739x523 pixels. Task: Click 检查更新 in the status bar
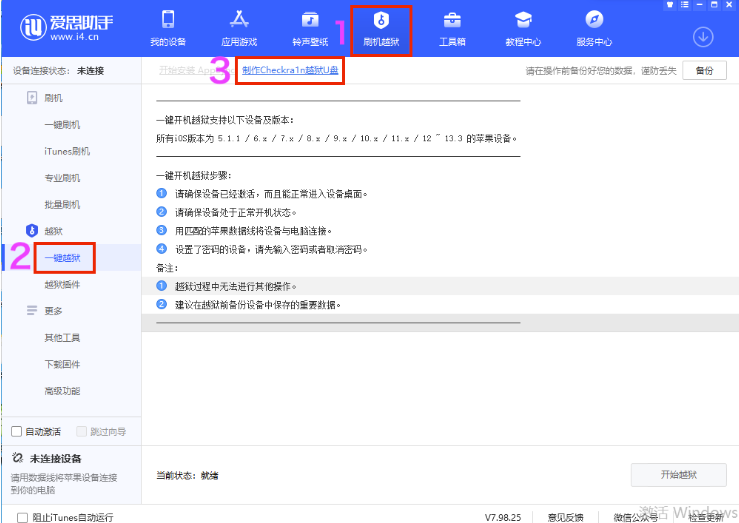pos(706,517)
